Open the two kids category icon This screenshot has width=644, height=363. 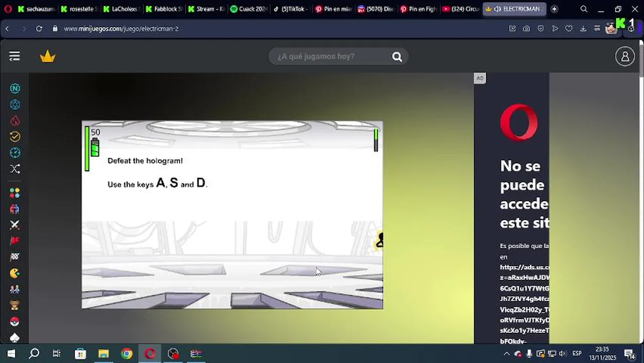tap(15, 289)
